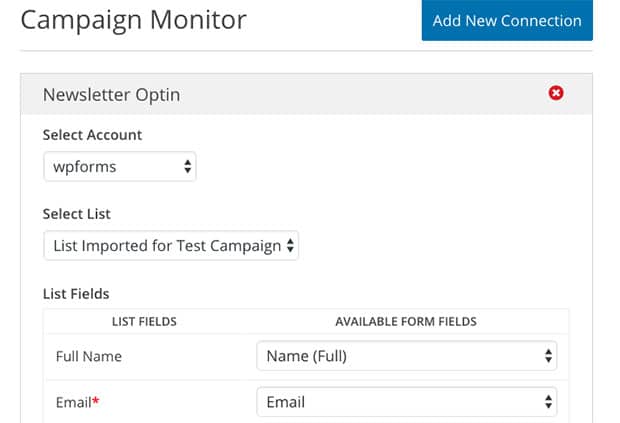Select the Full Name list field row label

89,356
